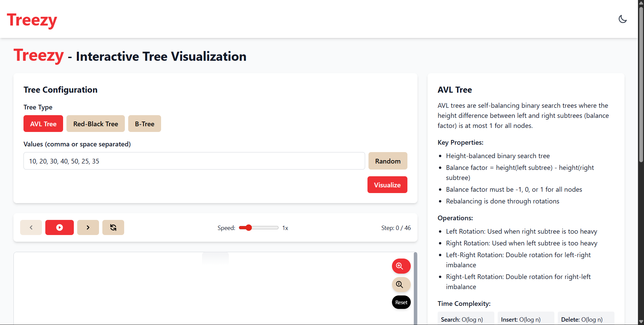Advance to the next step with the right chevron

[x=88, y=228]
